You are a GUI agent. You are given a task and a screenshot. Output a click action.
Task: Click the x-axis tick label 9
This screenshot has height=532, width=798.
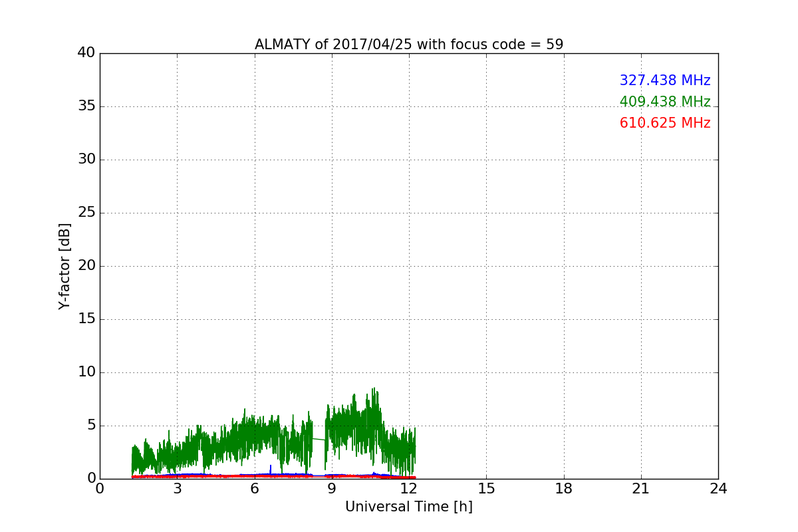[332, 489]
